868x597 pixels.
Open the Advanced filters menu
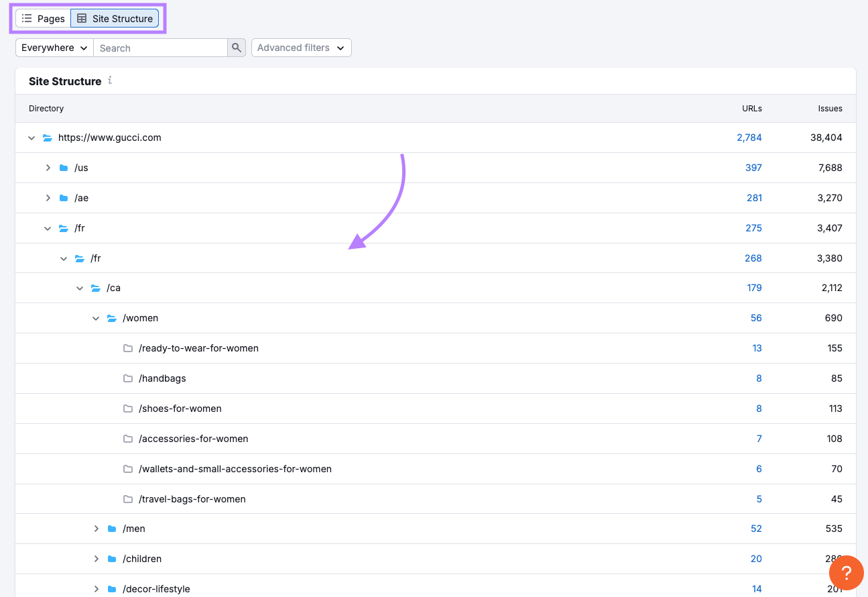(x=301, y=48)
